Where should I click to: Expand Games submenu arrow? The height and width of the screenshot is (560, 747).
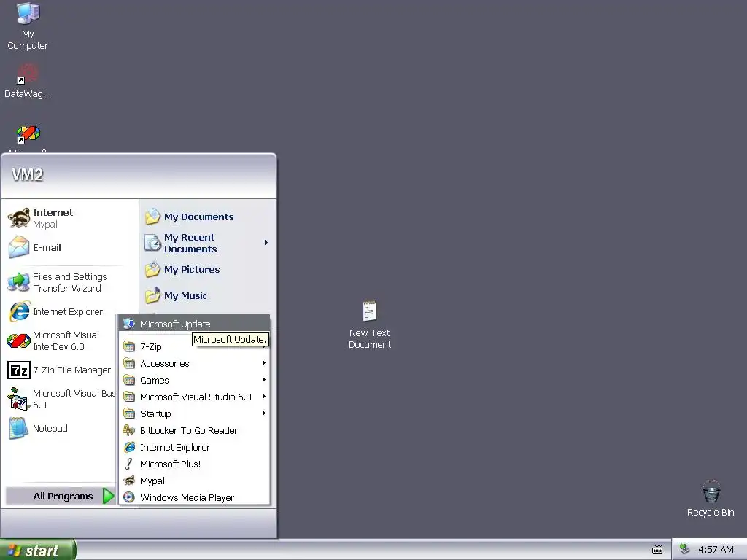263,379
